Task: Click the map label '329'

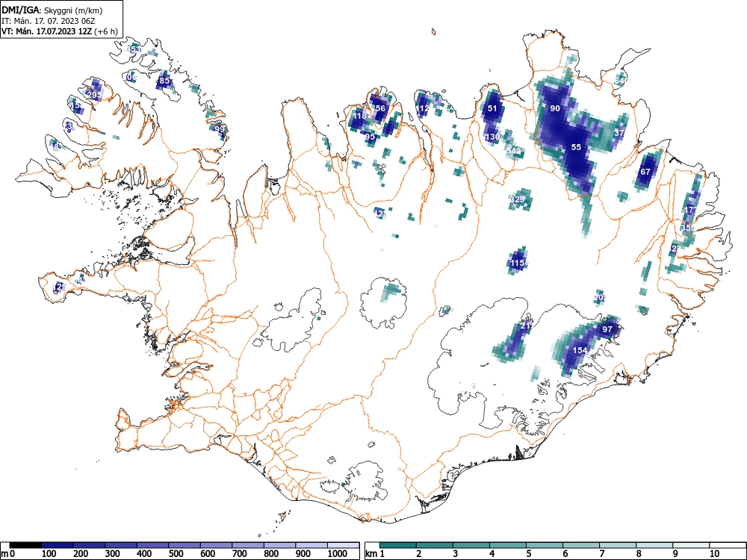Action: (518, 199)
